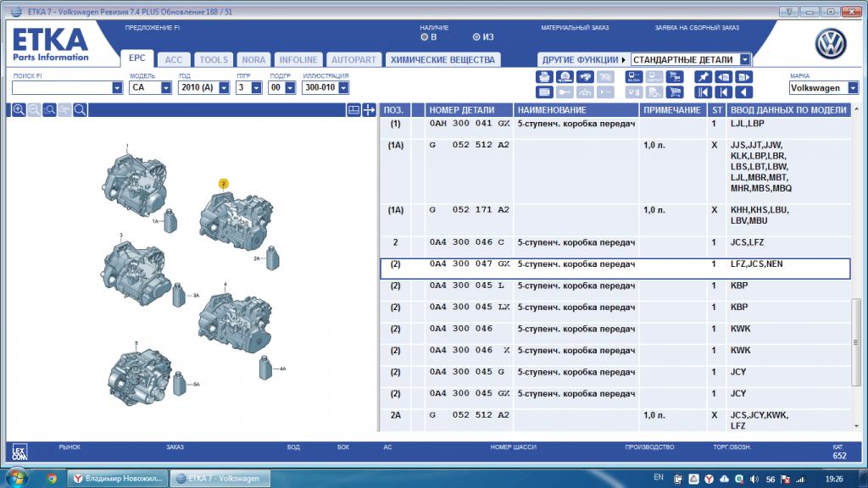The image size is (868, 488).
Task: Open Владимир Новожил taskbar button
Action: click(x=118, y=478)
